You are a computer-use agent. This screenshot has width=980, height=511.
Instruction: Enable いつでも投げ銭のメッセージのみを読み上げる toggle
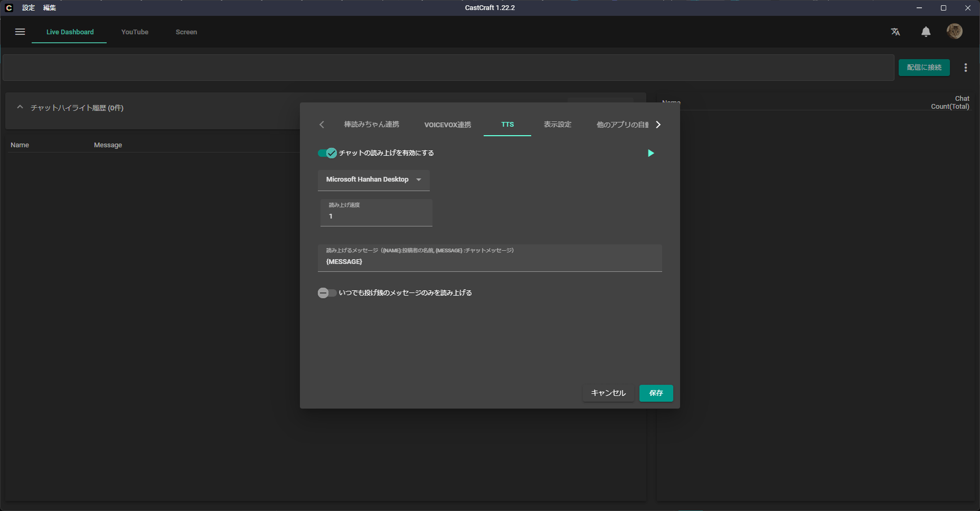tap(327, 293)
